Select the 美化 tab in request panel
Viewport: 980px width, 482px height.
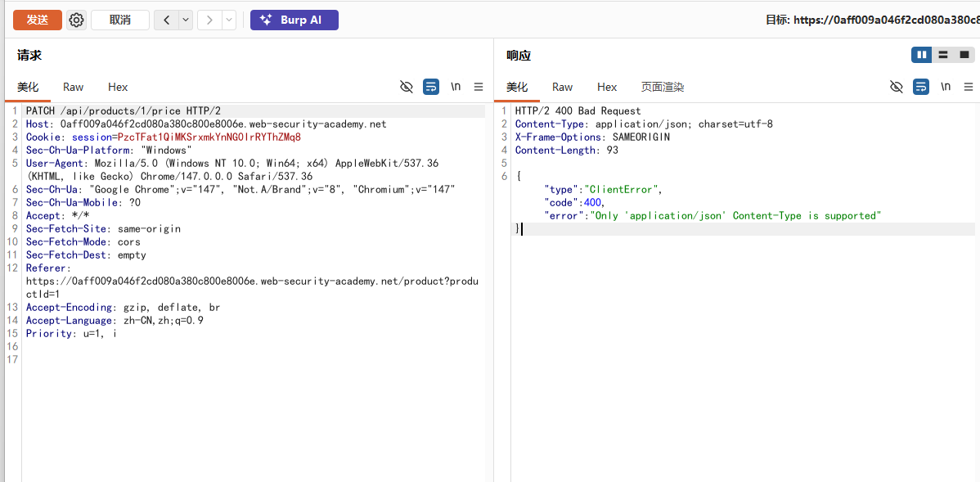click(28, 87)
